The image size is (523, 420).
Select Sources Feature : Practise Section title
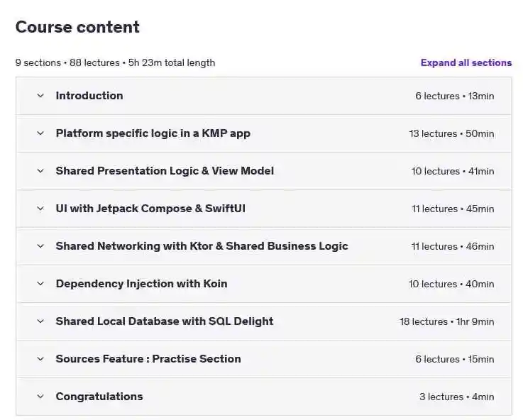[148, 359]
